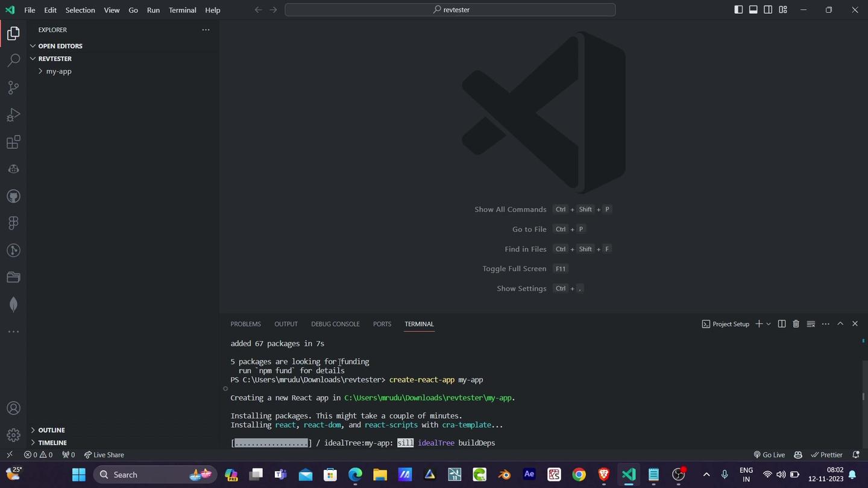Switch to the Problems tab
Screen dimensions: 868x488
click(x=245, y=324)
